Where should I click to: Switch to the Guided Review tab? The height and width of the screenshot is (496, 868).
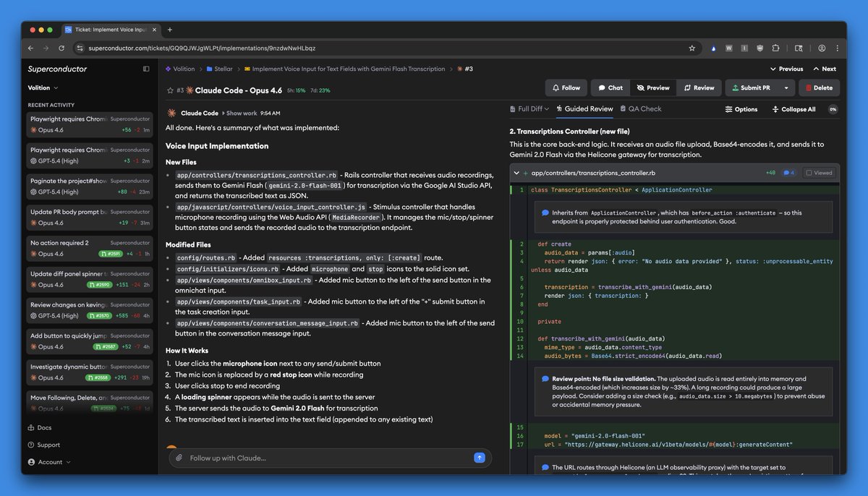pyautogui.click(x=584, y=109)
